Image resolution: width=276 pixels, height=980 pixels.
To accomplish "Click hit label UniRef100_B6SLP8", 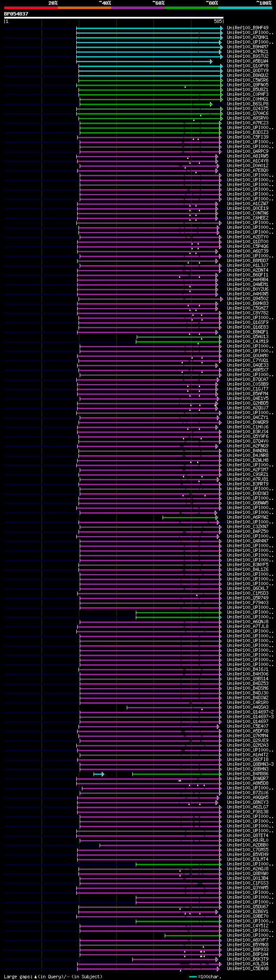I will pyautogui.click(x=248, y=104).
